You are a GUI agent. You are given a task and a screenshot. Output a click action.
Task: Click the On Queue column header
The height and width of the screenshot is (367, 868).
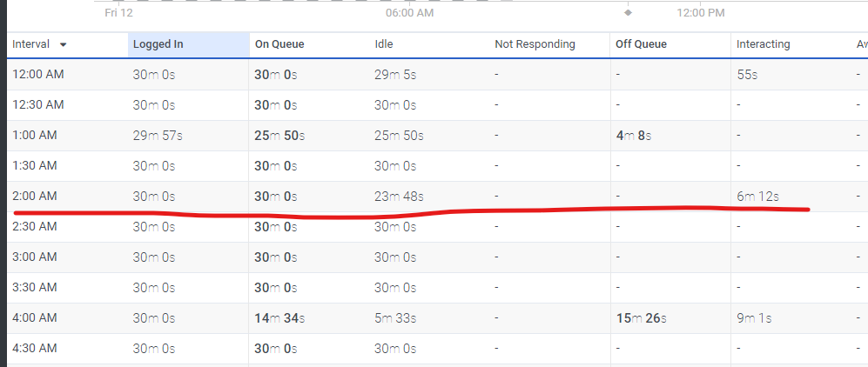click(x=279, y=44)
